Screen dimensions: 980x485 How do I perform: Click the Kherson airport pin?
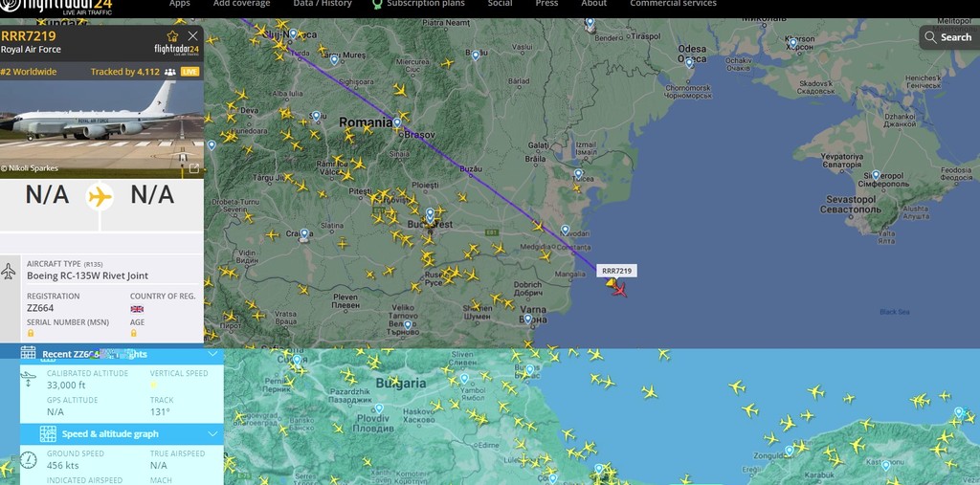pos(793,43)
